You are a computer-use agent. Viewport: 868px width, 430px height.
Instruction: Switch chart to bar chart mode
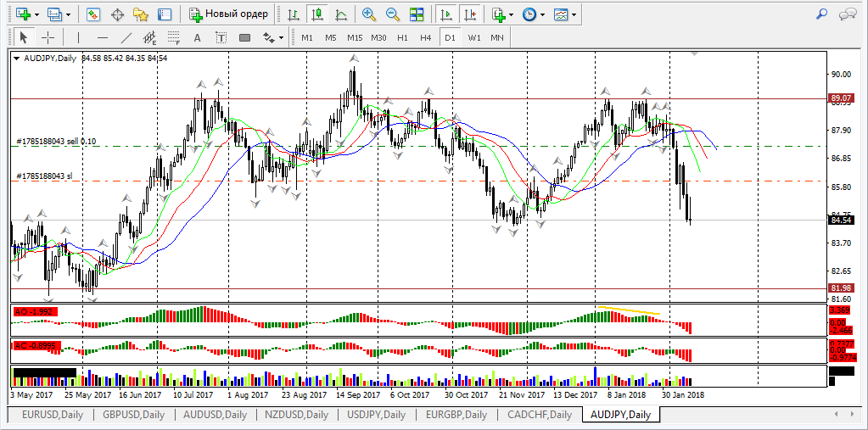[294, 14]
